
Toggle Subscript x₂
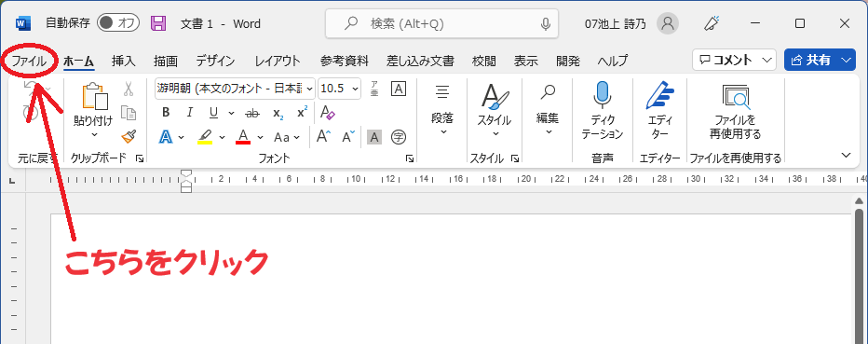(x=278, y=113)
